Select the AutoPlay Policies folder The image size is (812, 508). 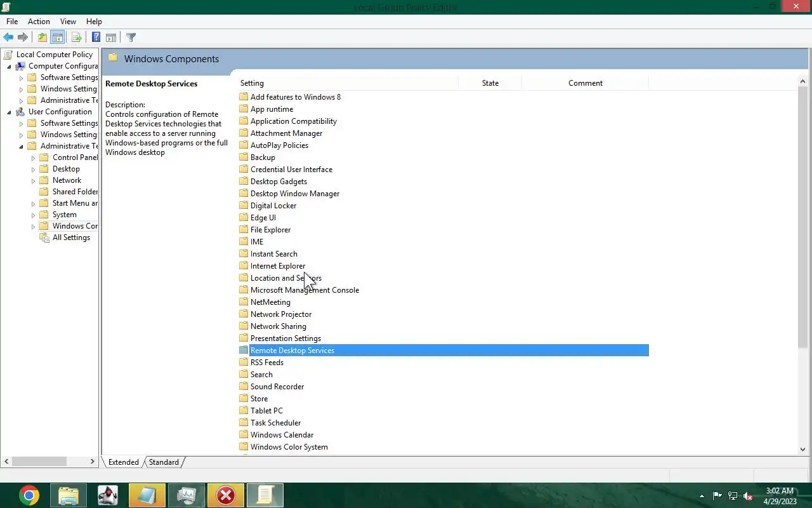point(279,145)
